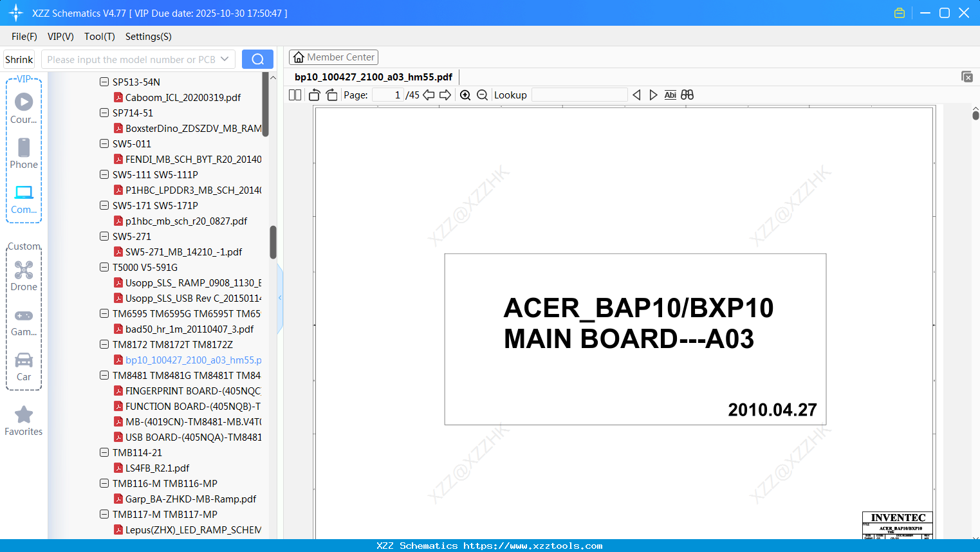Open the Member Center
The image size is (980, 552).
tap(333, 57)
